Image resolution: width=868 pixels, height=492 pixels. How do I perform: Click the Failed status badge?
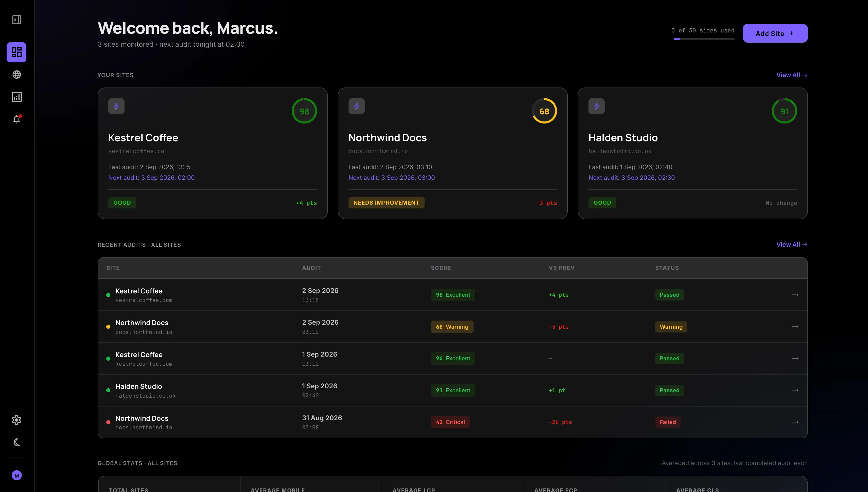pyautogui.click(x=667, y=422)
